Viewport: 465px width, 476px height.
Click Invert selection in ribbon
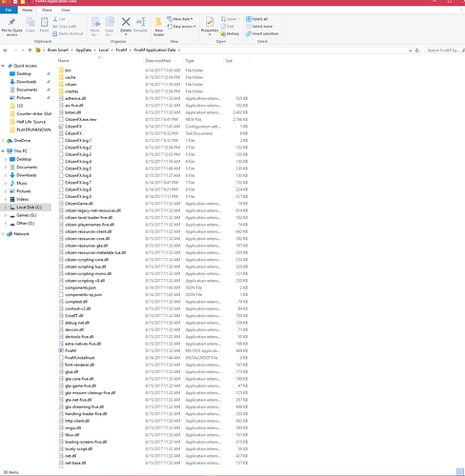(x=262, y=33)
